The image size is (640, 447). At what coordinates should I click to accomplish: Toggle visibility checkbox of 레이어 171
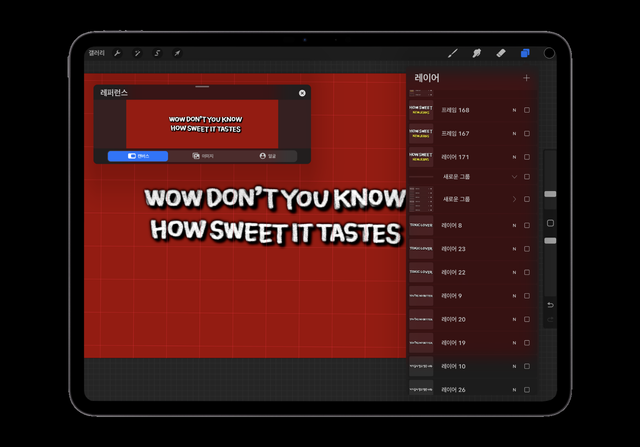[527, 157]
